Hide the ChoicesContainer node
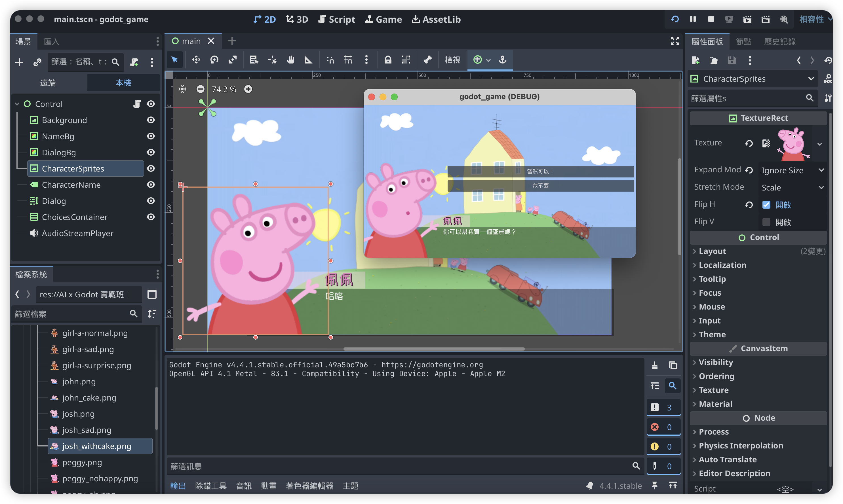This screenshot has width=843, height=504. point(151,217)
